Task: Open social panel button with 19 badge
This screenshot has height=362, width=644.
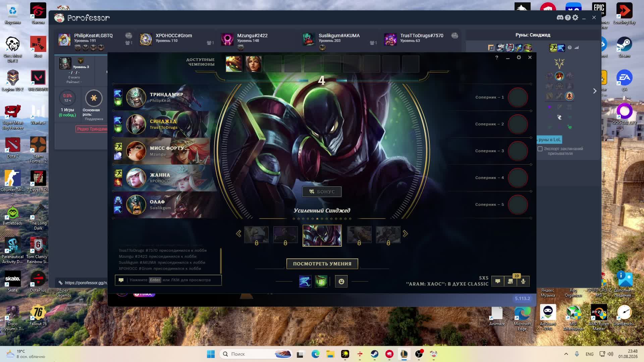Action: pyautogui.click(x=511, y=281)
